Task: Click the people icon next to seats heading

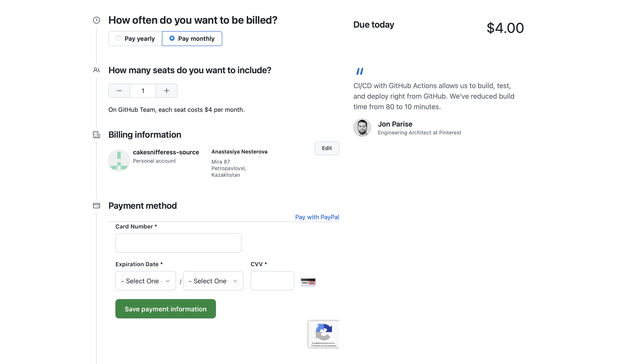Action: pyautogui.click(x=97, y=70)
